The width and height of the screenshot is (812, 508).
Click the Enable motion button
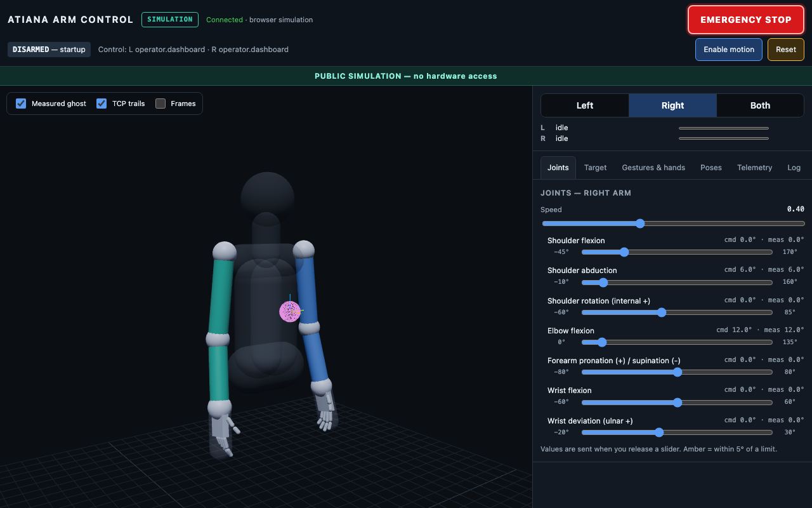[729, 50]
